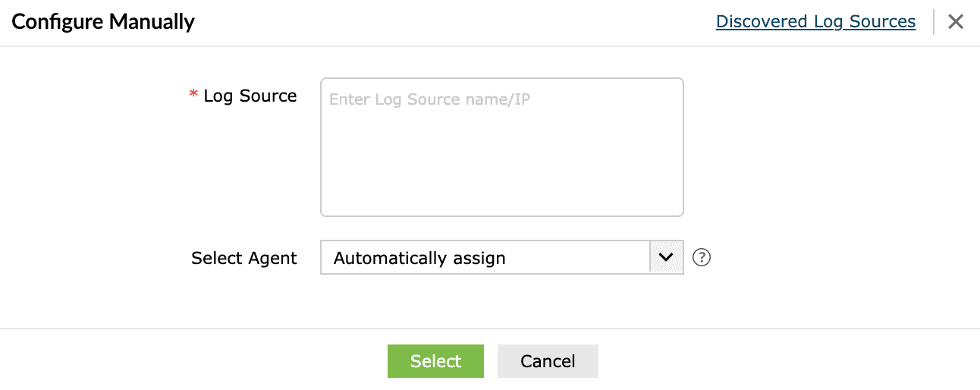This screenshot has height=390, width=980.
Task: Click the "Log Source" field label
Action: click(250, 96)
